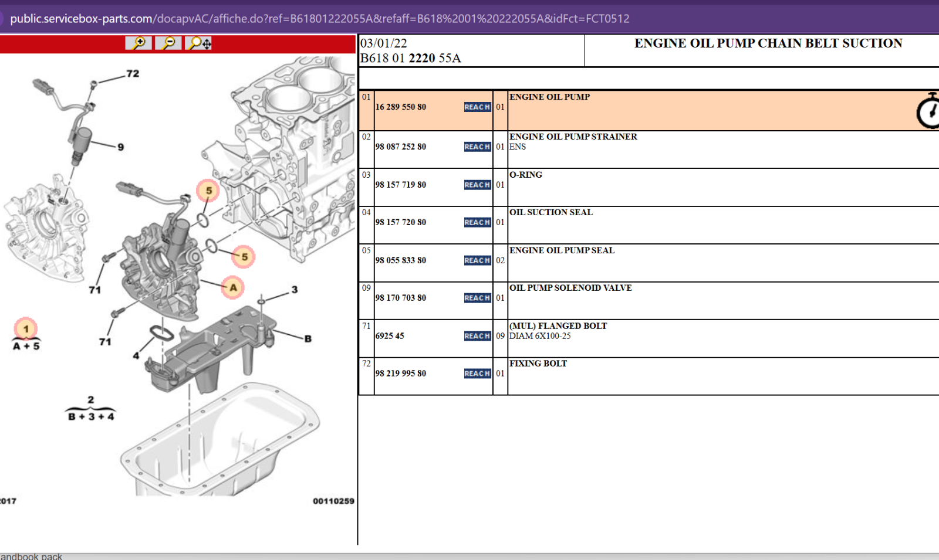
Task: Click row index 04 in parts table
Action: pos(366,212)
